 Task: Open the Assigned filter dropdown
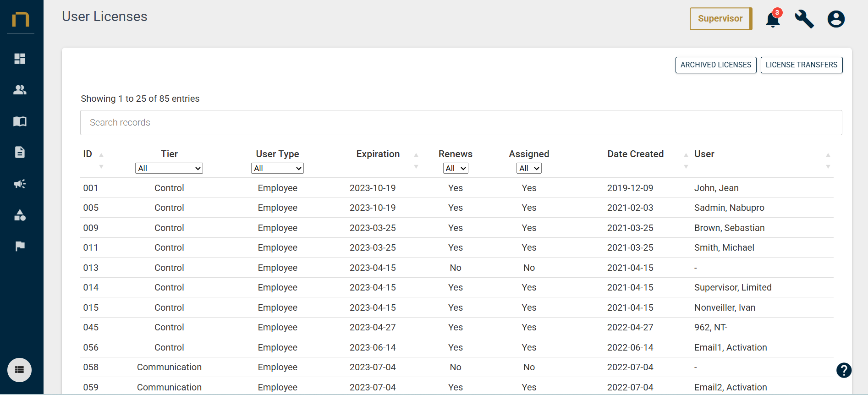529,168
